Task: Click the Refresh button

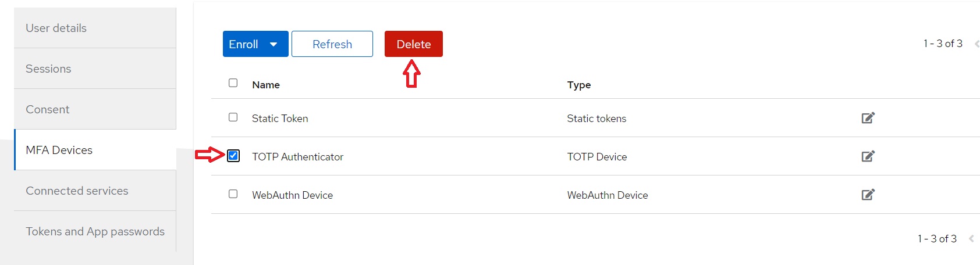Action: click(x=332, y=44)
